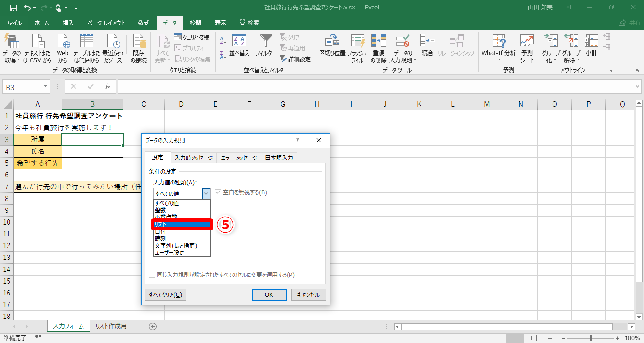Screen dimensions: 644x343
Task: Click the zoom slider handle
Action: [591, 338]
